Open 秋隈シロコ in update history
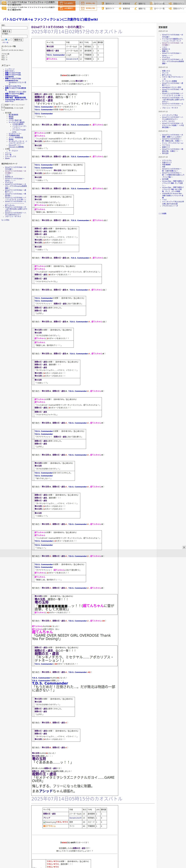186x868 pixels. tap(166, 71)
